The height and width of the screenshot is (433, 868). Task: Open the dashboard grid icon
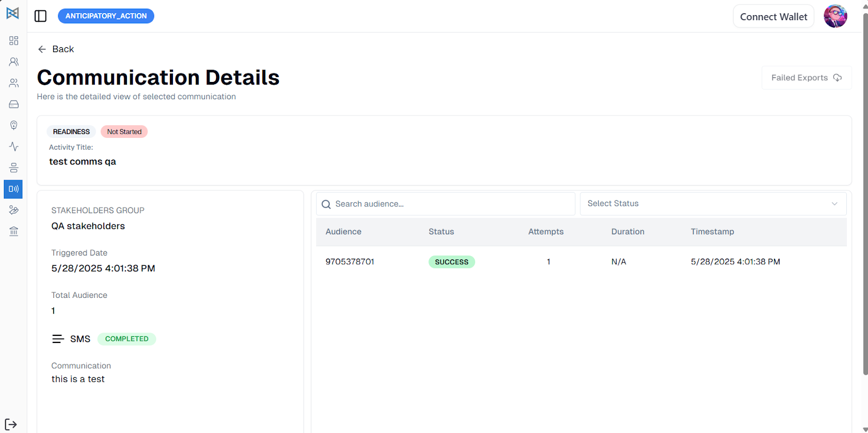coord(14,41)
